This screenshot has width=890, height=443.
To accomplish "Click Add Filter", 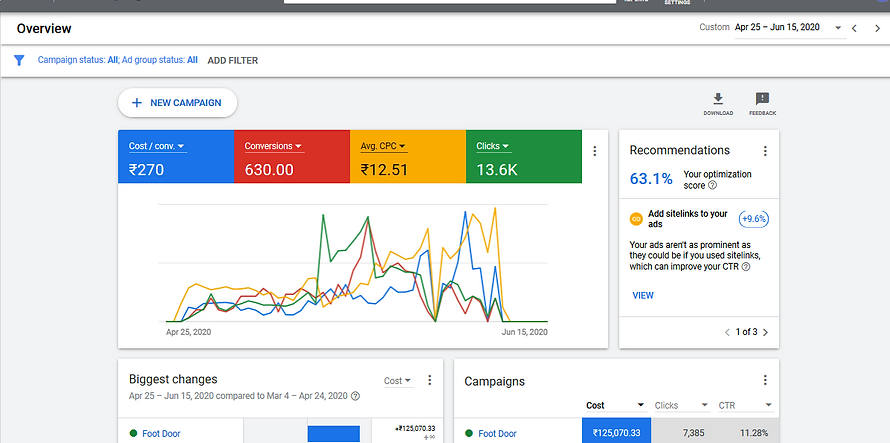I will (x=232, y=60).
